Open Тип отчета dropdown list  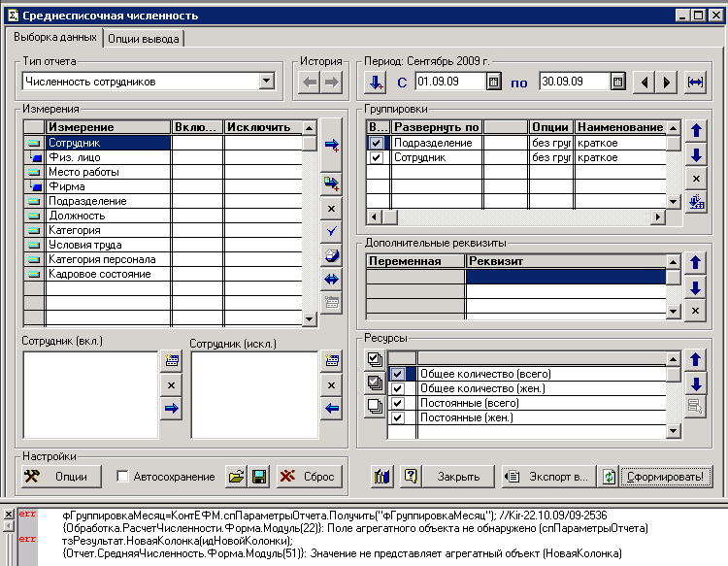click(x=267, y=82)
